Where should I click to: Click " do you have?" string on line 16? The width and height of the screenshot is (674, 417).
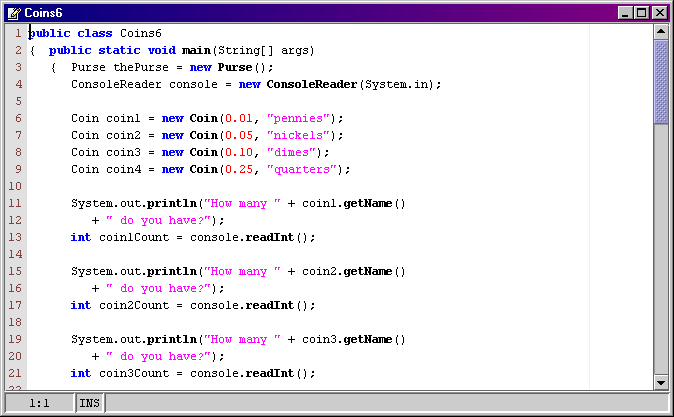click(x=158, y=288)
